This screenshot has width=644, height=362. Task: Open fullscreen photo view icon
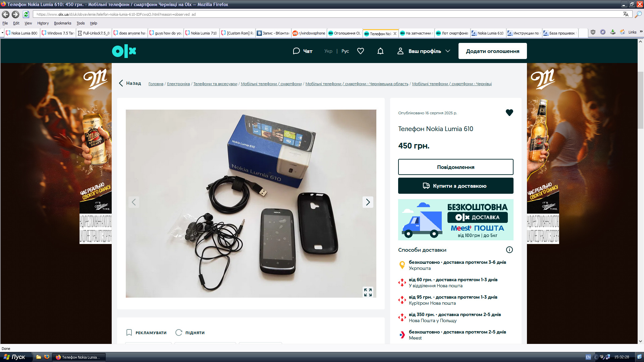(x=368, y=292)
